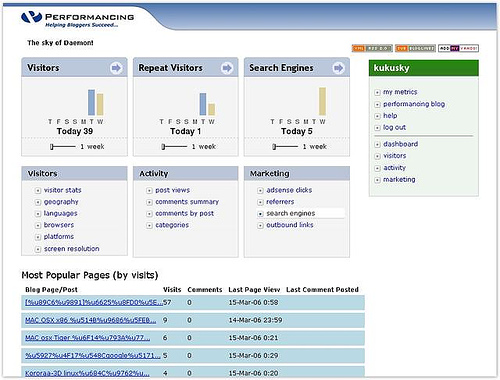500x380 pixels.
Task: Go to my metrics in sidebar
Action: pos(400,92)
